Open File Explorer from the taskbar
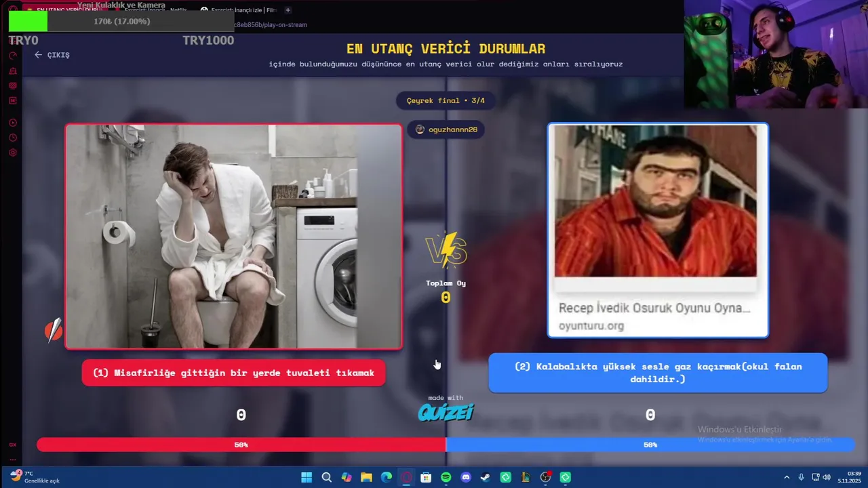868x488 pixels. (x=366, y=477)
